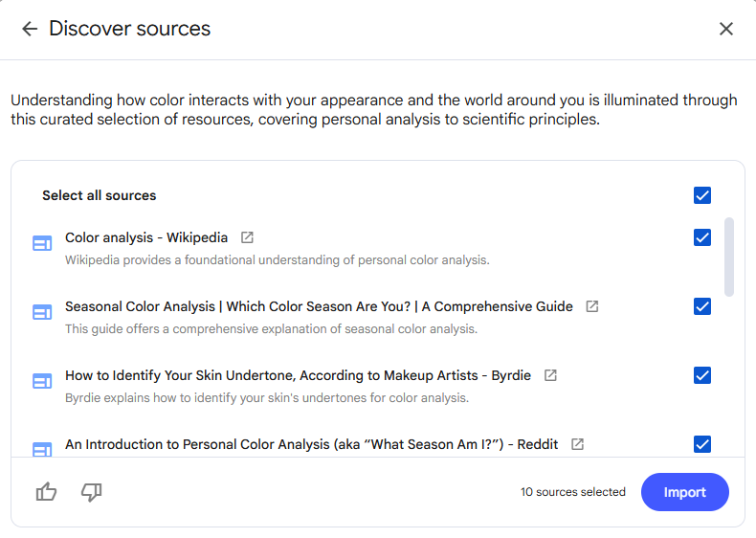Open Seasonal Color Analysis guide external link icon
The image size is (756, 538).
[x=592, y=306]
